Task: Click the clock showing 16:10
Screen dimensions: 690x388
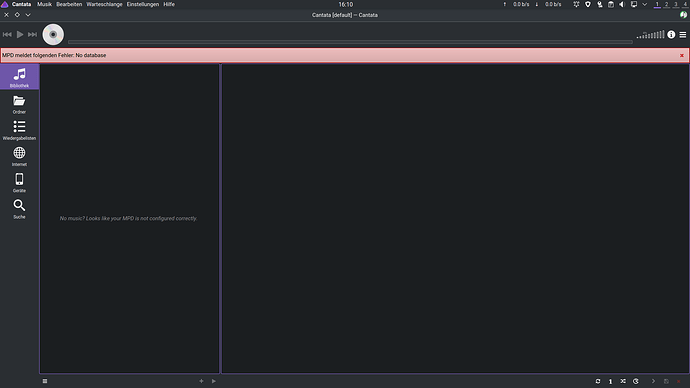Action: pyautogui.click(x=346, y=4)
